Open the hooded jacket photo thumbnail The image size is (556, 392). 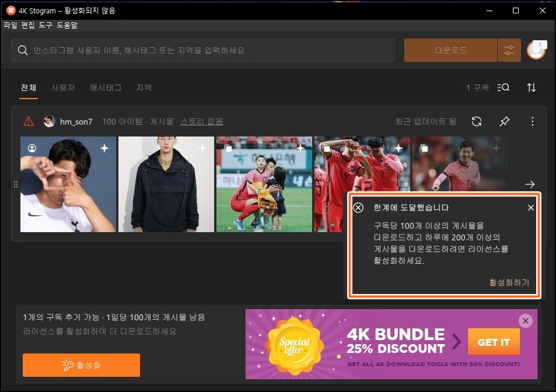(x=166, y=184)
